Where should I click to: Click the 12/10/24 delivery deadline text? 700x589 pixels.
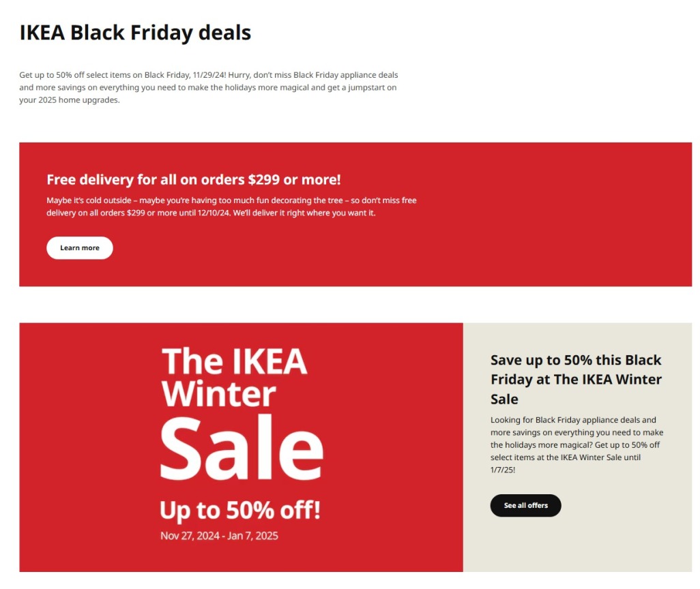pos(210,213)
